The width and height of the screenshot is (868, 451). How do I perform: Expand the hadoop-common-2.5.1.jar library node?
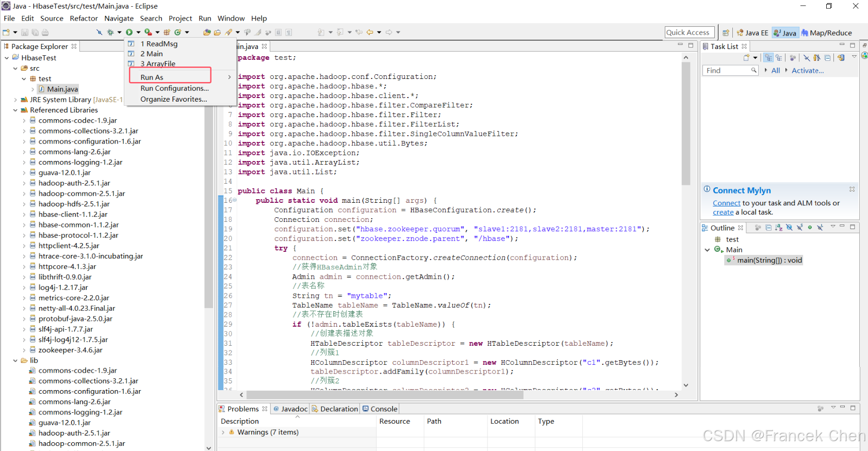[x=24, y=194]
